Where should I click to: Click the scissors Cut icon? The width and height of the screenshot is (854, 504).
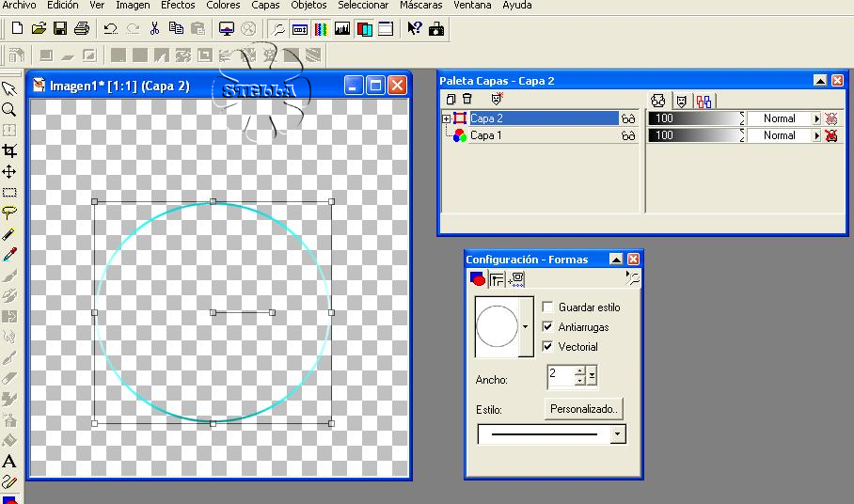[x=154, y=28]
